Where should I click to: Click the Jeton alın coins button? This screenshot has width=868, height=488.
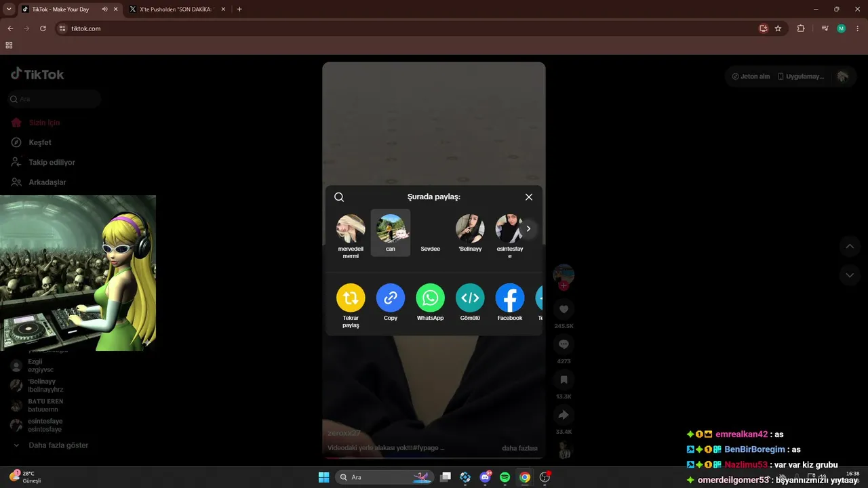click(751, 77)
